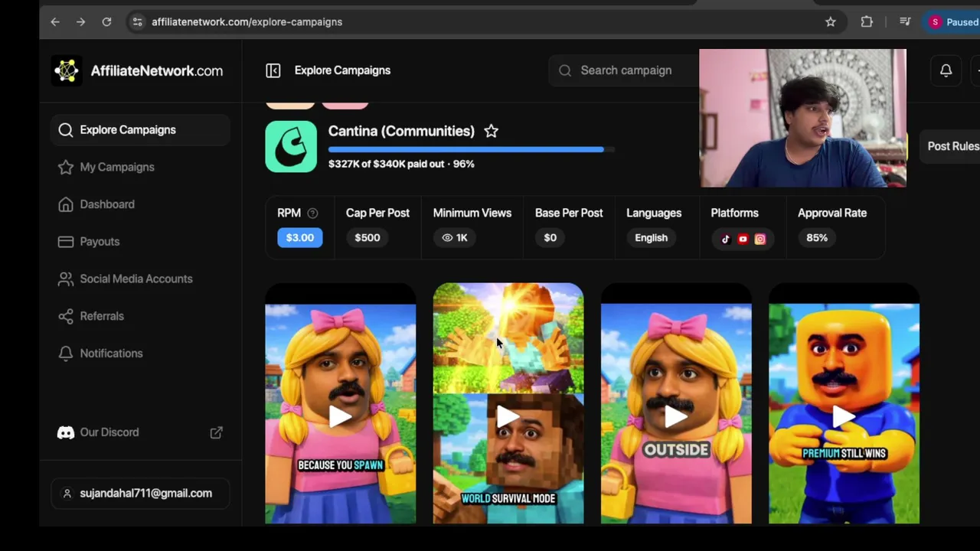This screenshot has height=551, width=980.
Task: Play the 'OUTSIDE' video
Action: coord(676,416)
